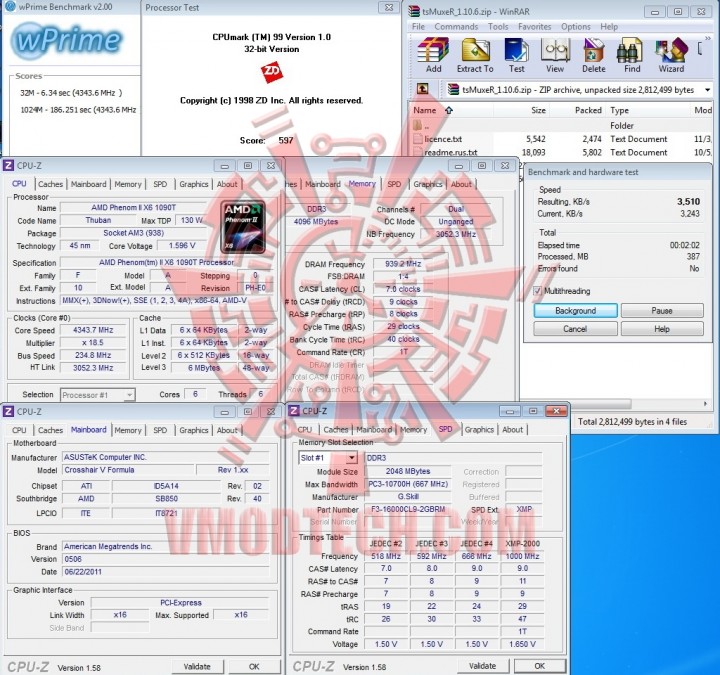Click the WinRAR title bar books icon
This screenshot has width=720, height=675.
click(414, 11)
